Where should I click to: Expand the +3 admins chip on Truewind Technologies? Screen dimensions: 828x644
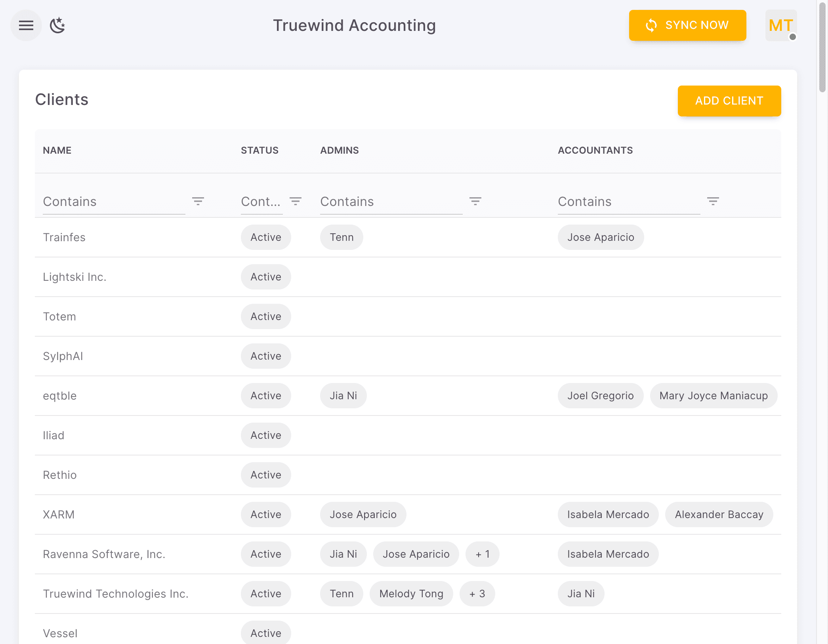coord(477,594)
